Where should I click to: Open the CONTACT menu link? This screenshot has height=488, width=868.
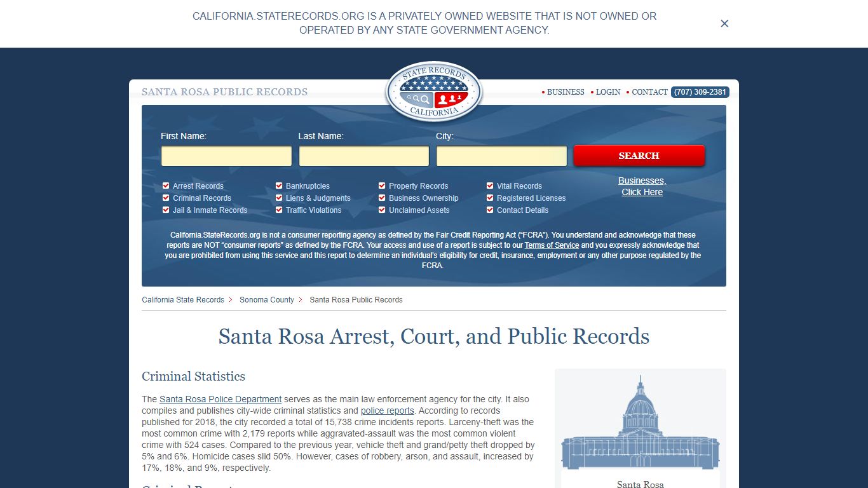pyautogui.click(x=649, y=92)
